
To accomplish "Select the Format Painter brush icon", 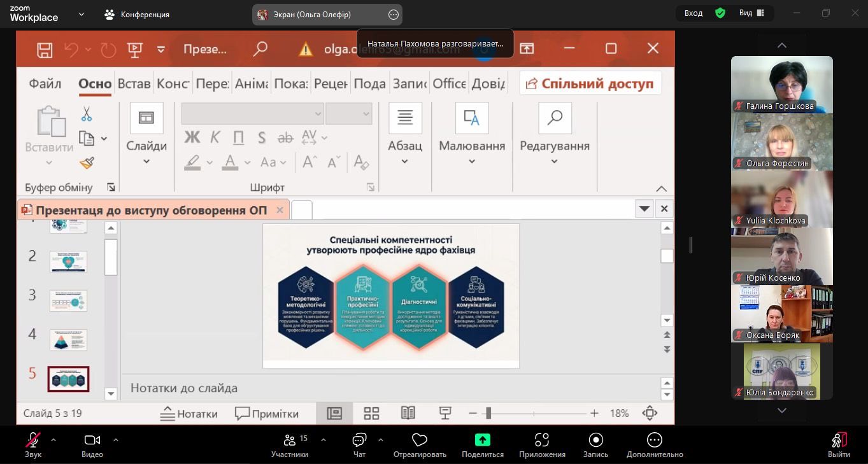I will pyautogui.click(x=87, y=164).
